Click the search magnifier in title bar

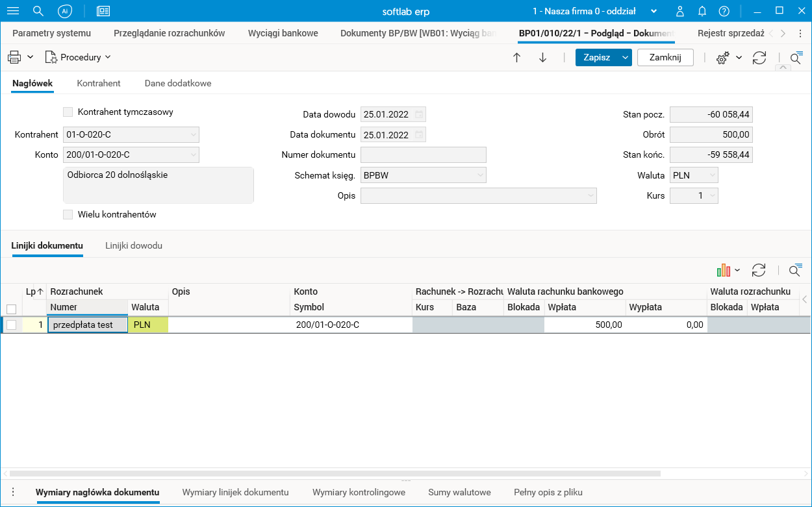(38, 11)
